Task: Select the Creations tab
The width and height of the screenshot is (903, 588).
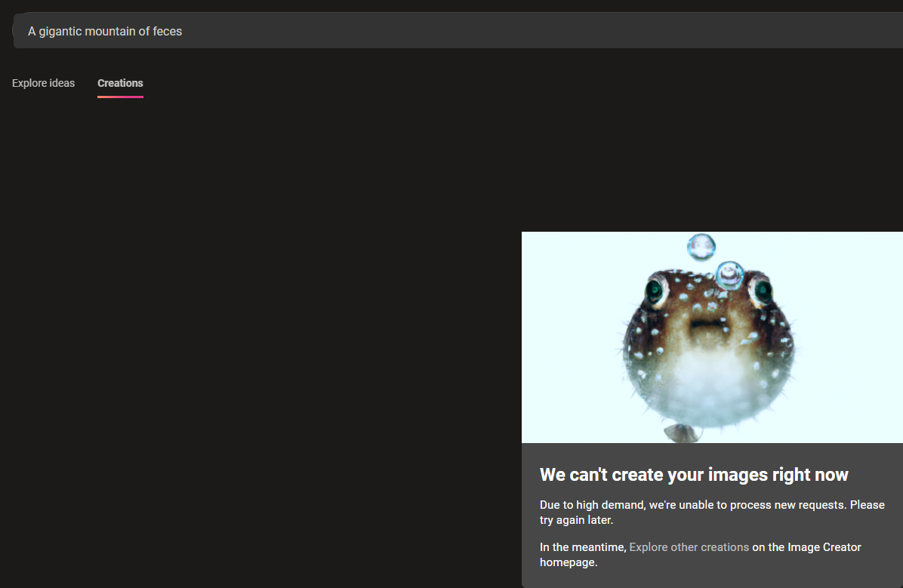Action: click(x=120, y=83)
